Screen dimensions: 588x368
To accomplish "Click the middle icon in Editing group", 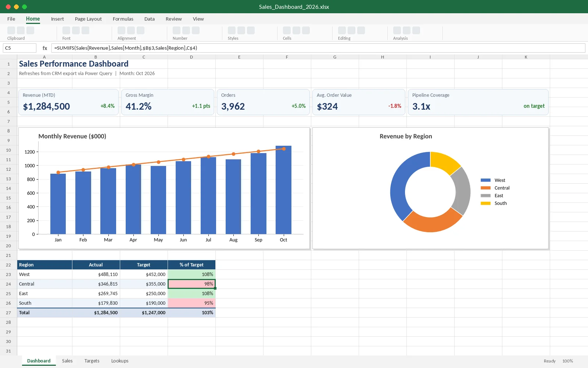I will tap(352, 31).
